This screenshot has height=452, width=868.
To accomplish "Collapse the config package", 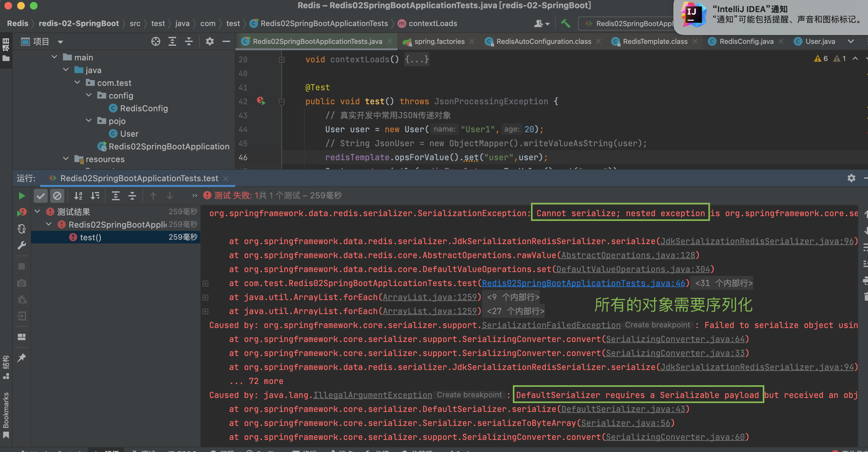I will click(89, 95).
